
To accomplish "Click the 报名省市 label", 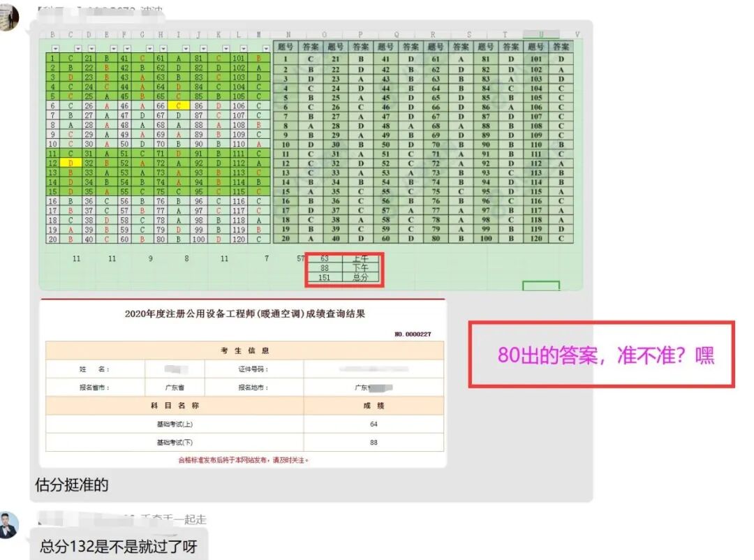I will (94, 388).
